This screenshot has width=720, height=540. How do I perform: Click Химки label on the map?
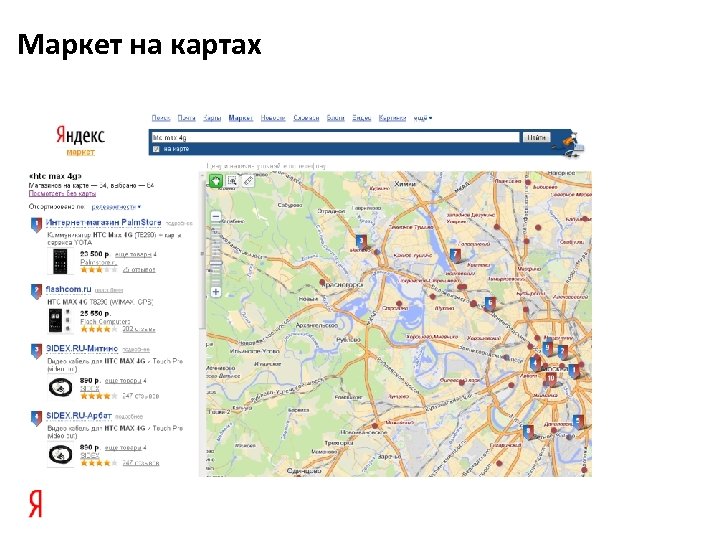(x=405, y=184)
